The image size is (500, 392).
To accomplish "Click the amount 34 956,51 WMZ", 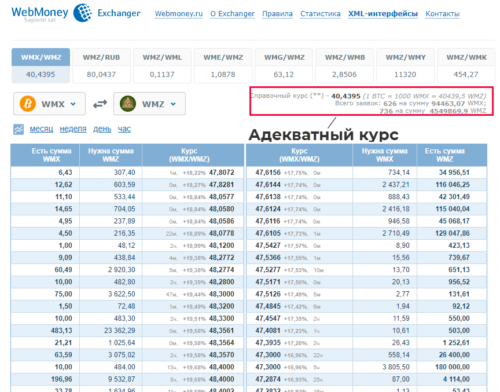I will pos(454,172).
